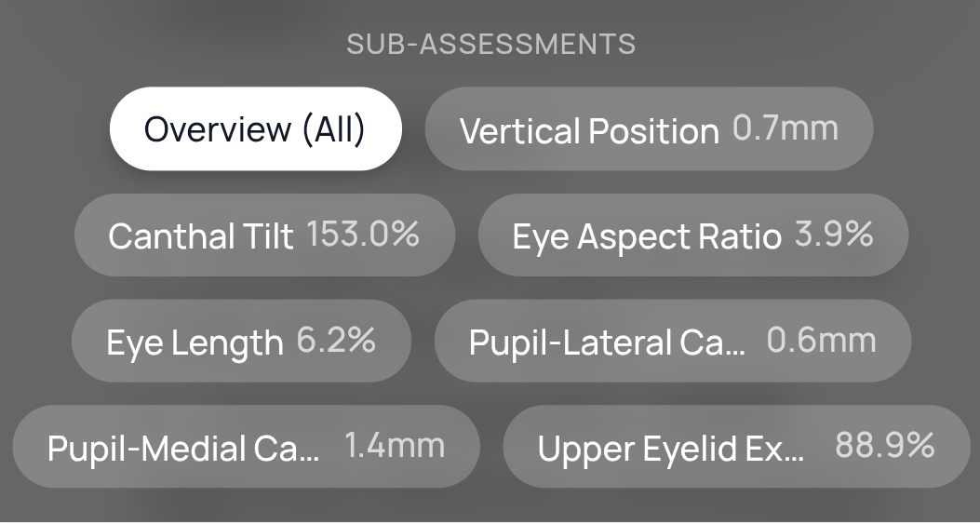Open the Vertical Position sub-assessment

(589, 130)
